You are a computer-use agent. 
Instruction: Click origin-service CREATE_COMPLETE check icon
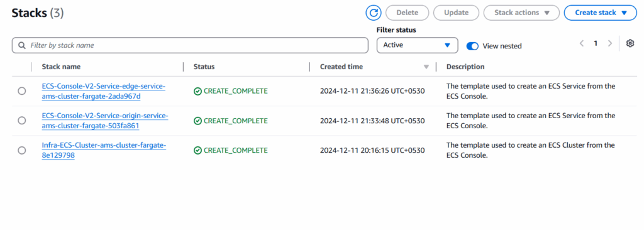(x=197, y=121)
